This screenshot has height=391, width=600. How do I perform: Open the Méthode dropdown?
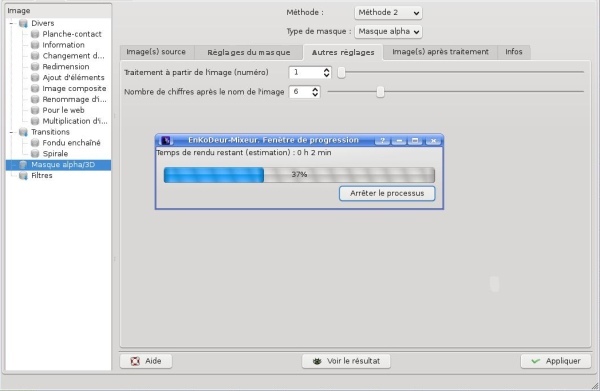pos(388,13)
